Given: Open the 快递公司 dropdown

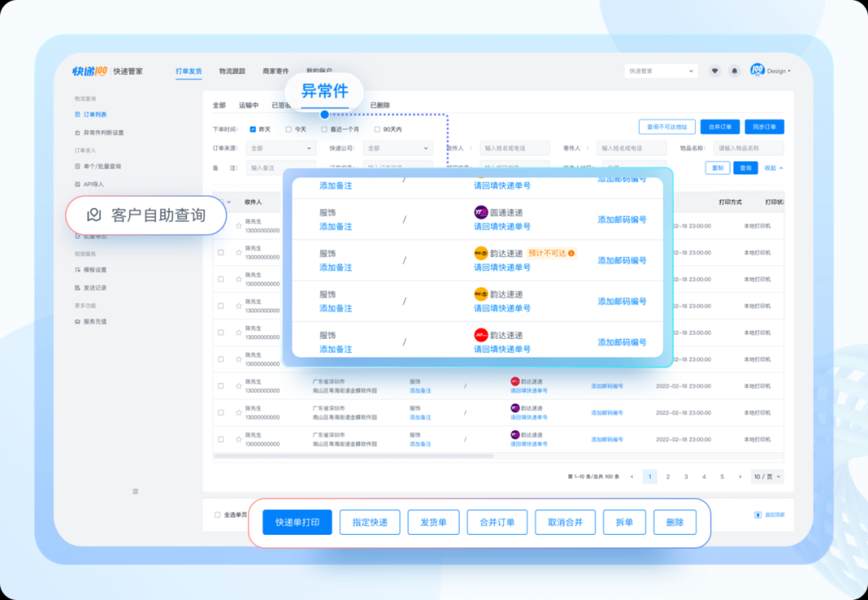Looking at the screenshot, I should point(398,149).
